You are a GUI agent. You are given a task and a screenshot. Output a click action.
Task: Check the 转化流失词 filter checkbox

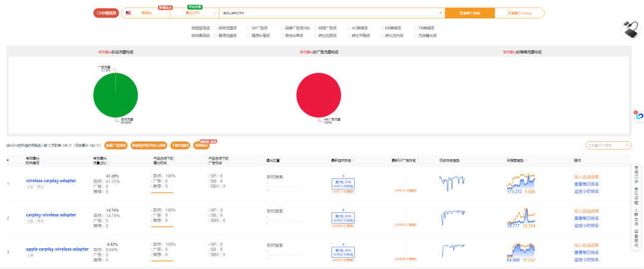(x=382, y=36)
